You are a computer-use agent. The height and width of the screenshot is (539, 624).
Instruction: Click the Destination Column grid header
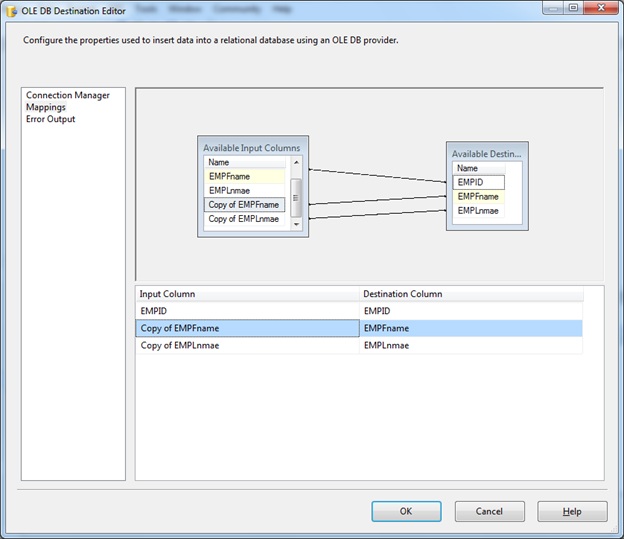coord(471,294)
